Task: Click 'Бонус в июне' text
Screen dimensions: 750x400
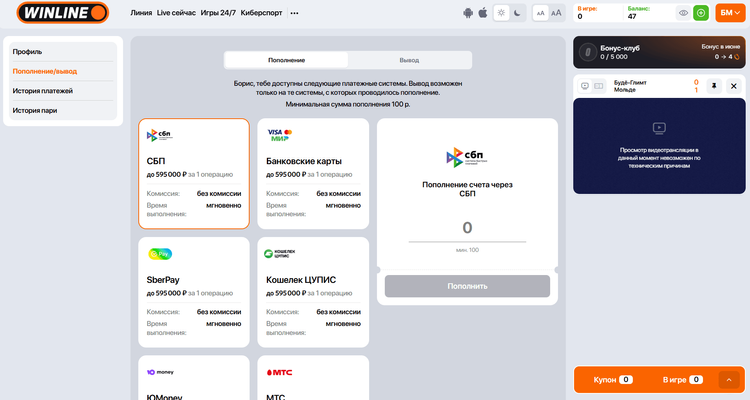Action: click(720, 46)
